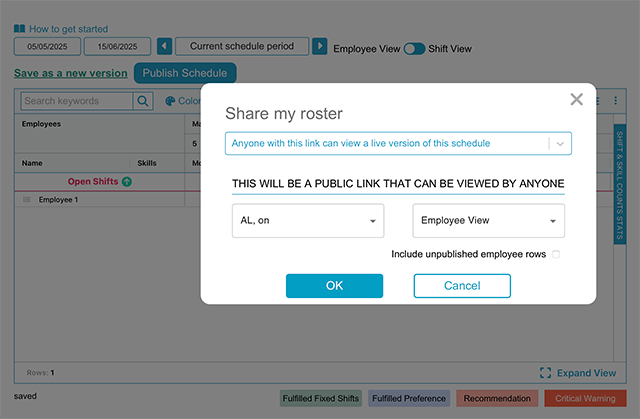Viewport: 640px width, 419px height.
Task: Select Current schedule period button
Action: coord(242,46)
